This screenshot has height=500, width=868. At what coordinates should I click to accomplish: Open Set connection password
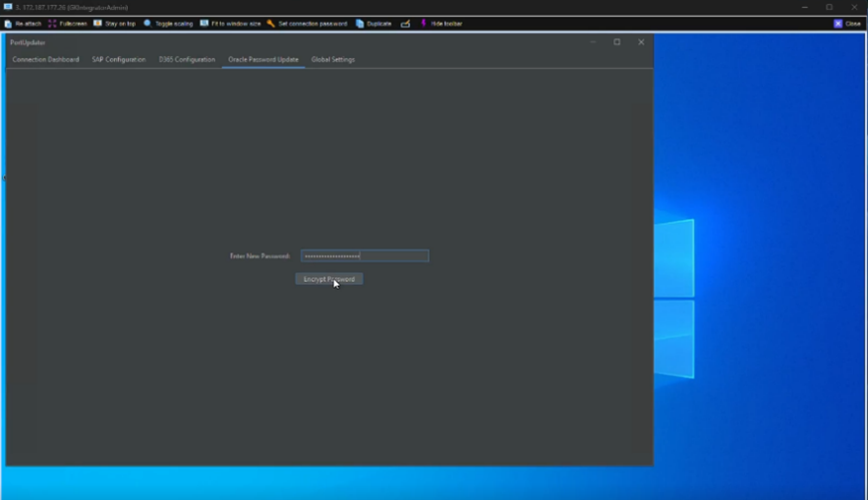pyautogui.click(x=270, y=24)
